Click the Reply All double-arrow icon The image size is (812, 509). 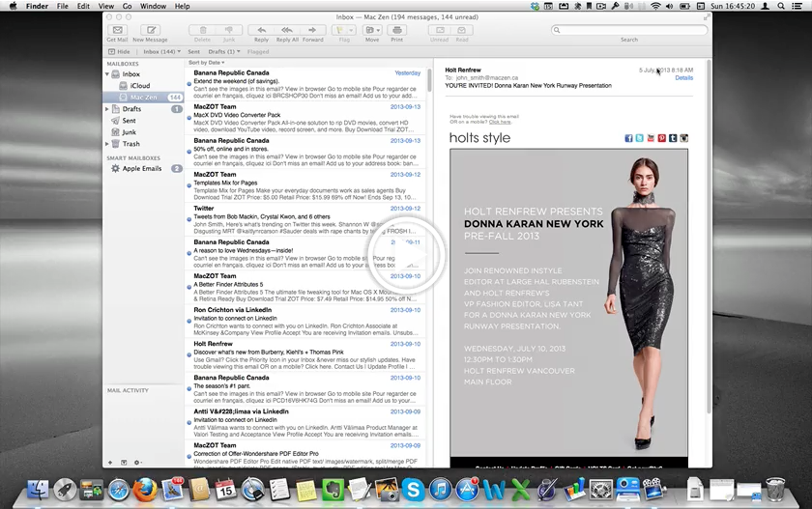click(x=287, y=30)
